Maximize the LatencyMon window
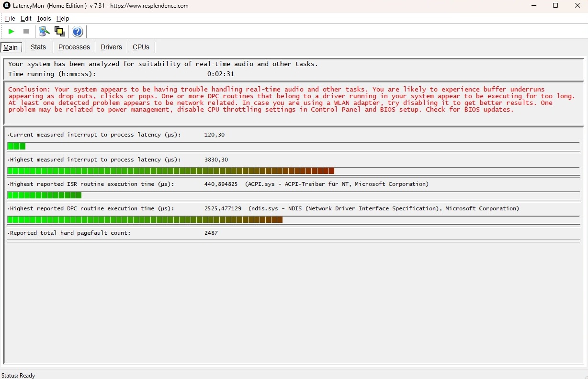This screenshot has width=588, height=379. tap(555, 6)
